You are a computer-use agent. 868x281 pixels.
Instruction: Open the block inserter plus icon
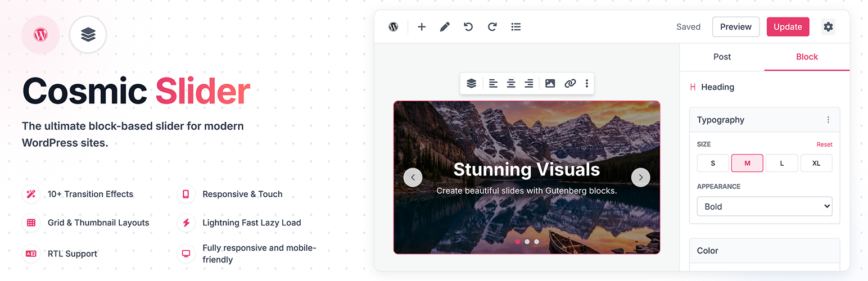click(x=422, y=27)
